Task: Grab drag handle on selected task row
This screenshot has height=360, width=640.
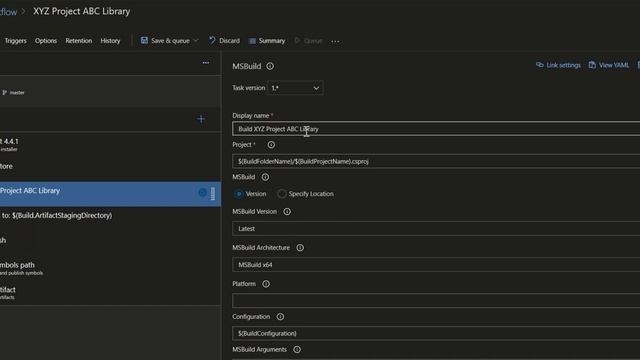Action: click(x=213, y=194)
